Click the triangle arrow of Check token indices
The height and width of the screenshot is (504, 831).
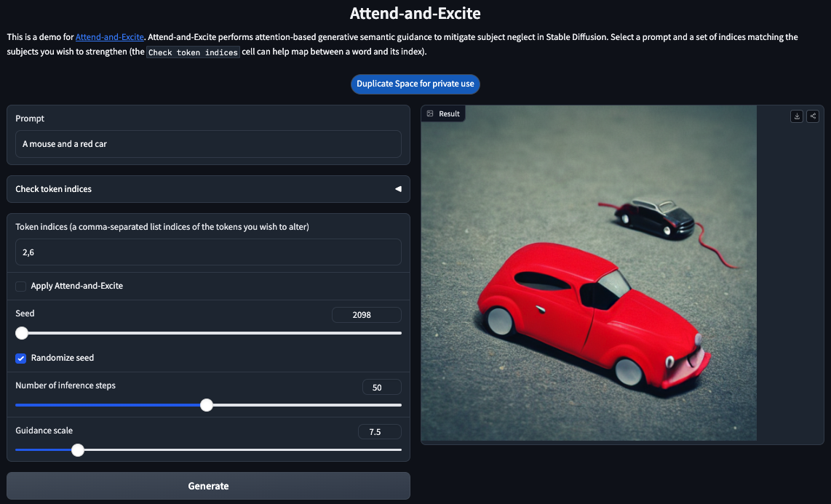(398, 189)
